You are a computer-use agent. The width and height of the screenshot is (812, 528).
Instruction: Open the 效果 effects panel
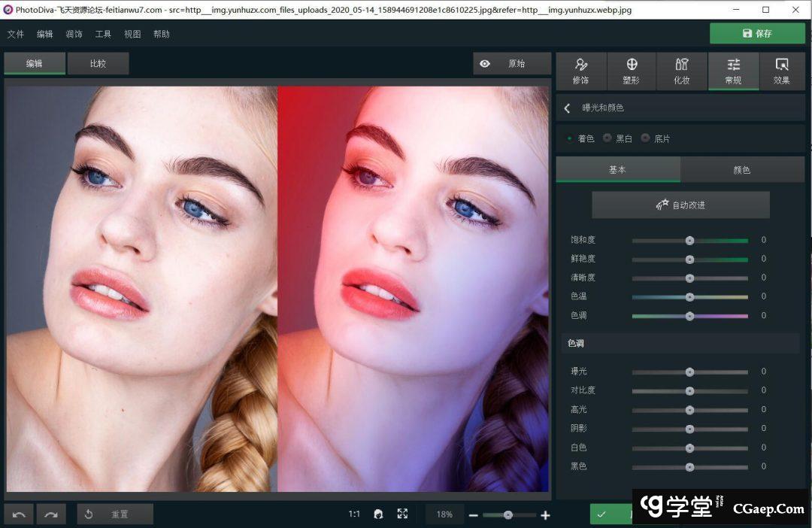click(782, 71)
